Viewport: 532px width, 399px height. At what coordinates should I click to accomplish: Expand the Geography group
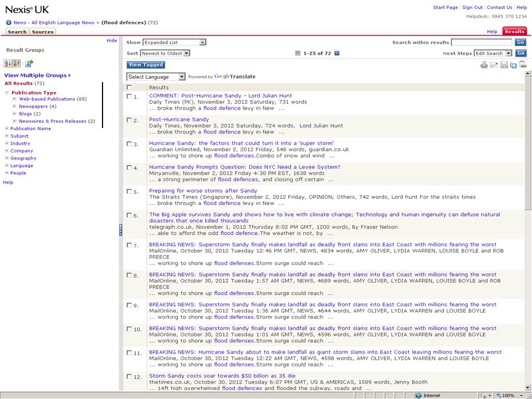click(7, 158)
